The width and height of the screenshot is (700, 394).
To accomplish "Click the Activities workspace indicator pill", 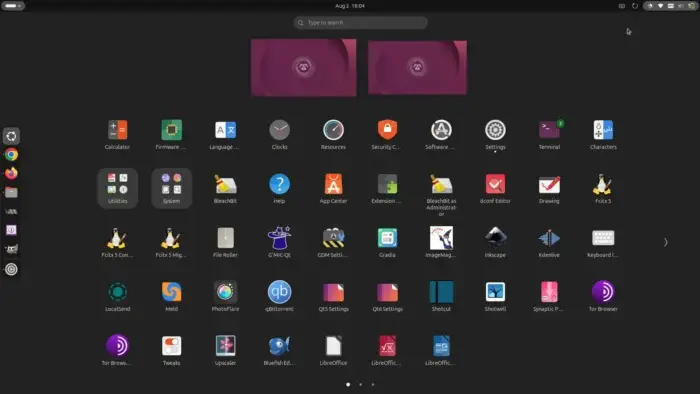I will 13,6.
